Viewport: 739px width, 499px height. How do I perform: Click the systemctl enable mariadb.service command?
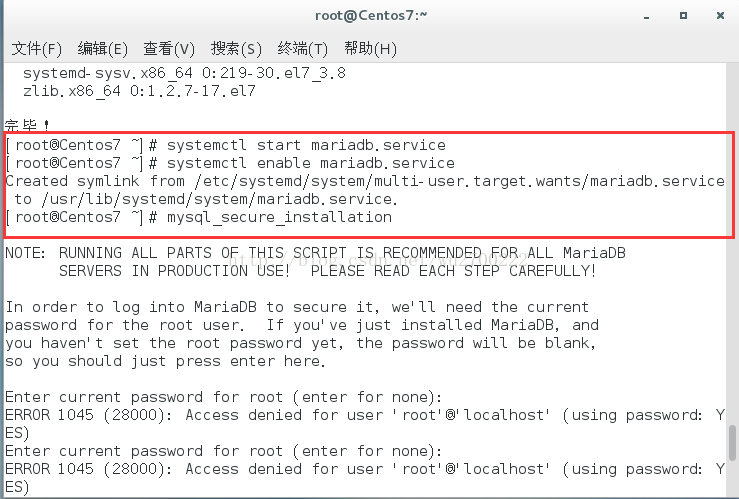[x=311, y=163]
